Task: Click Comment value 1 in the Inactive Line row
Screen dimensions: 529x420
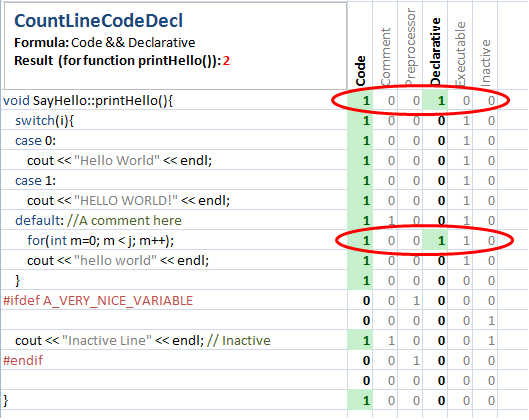Action: [x=391, y=341]
